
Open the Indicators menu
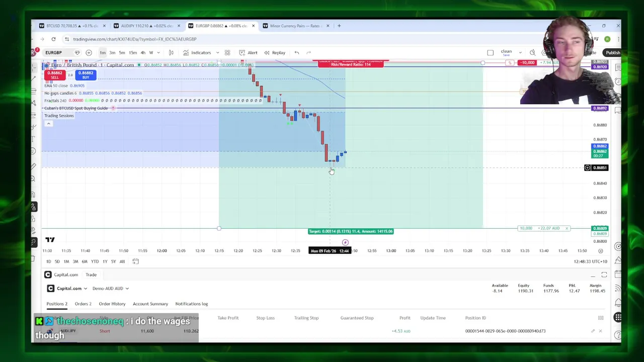click(x=197, y=52)
